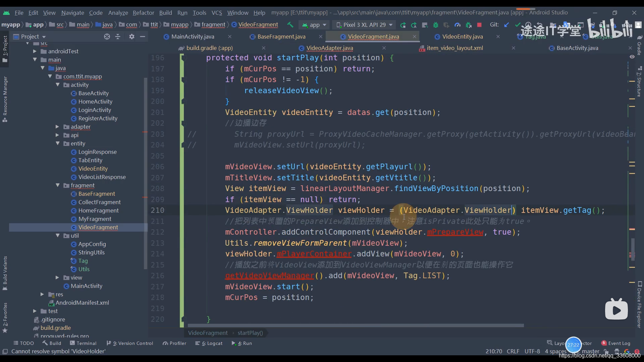The image size is (644, 362).
Task: Switch to the item_video_layout.xml tab
Action: [x=454, y=48]
